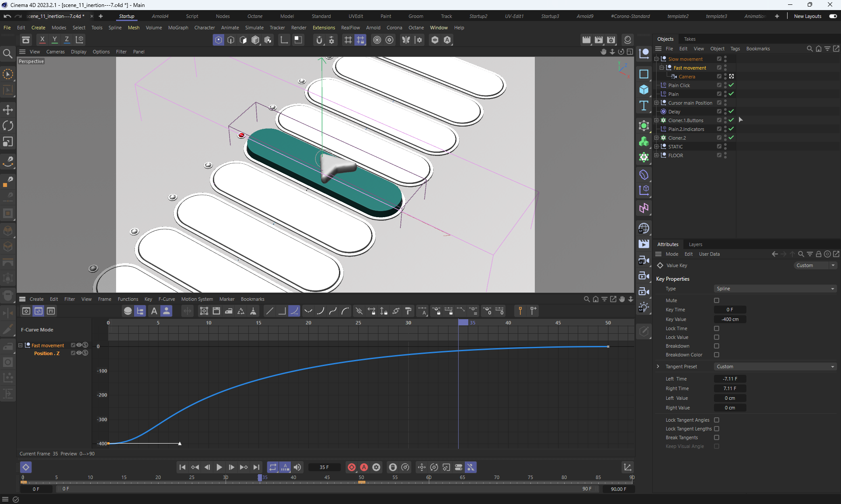This screenshot has height=504, width=841.
Task: Open the F-Curve menu in timeline
Action: (166, 299)
